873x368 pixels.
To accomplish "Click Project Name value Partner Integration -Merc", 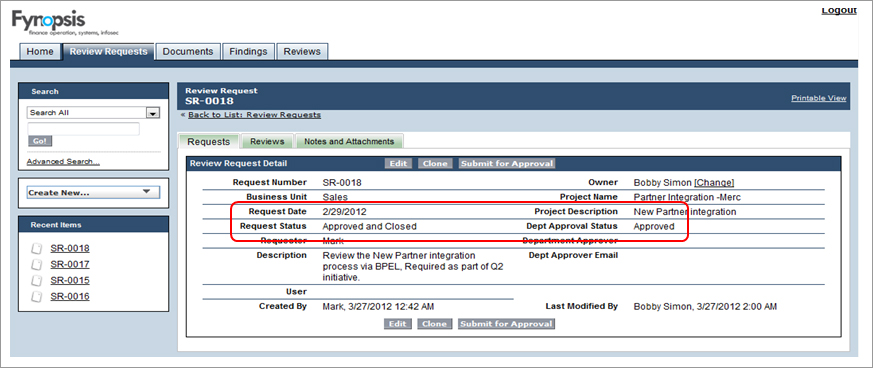I will tap(688, 197).
